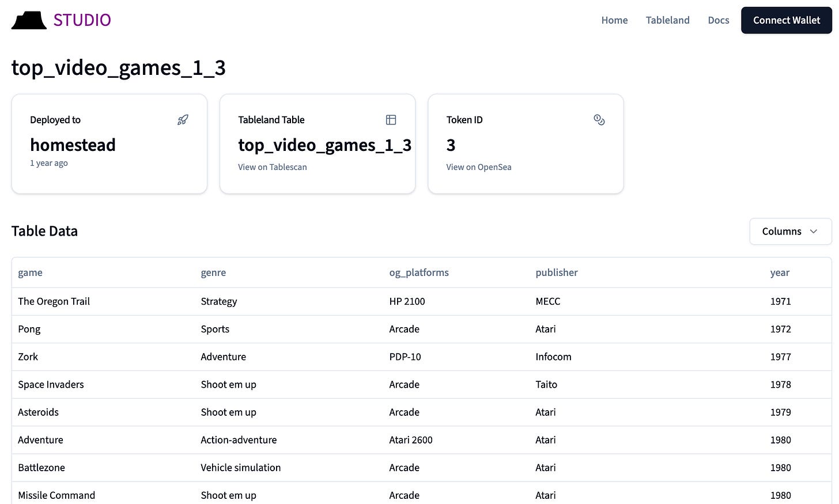This screenshot has width=839, height=504.
Task: Click the Sports genre cell
Action: point(215,329)
